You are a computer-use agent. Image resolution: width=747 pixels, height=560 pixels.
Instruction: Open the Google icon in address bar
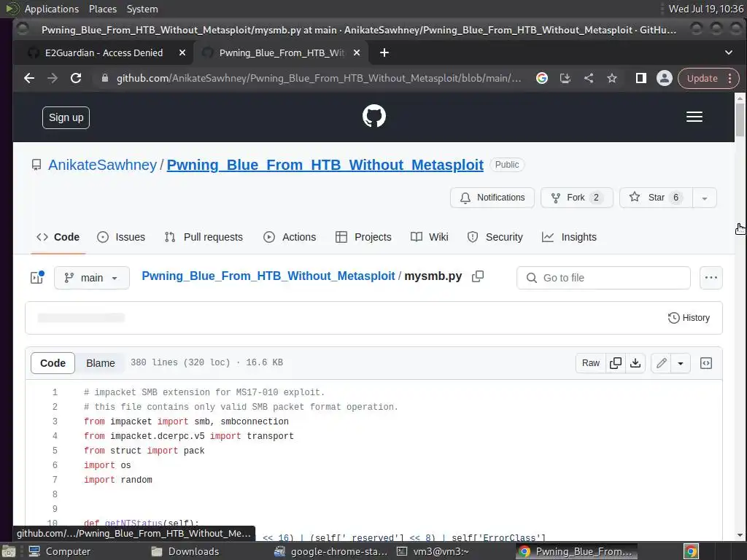(542, 78)
